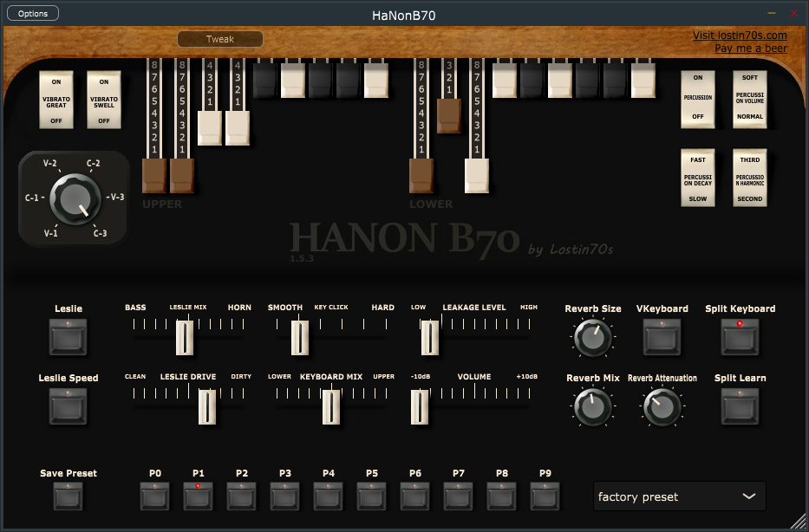Click eighth Upper drawbar black handle
This screenshot has height=532, width=809.
349,81
